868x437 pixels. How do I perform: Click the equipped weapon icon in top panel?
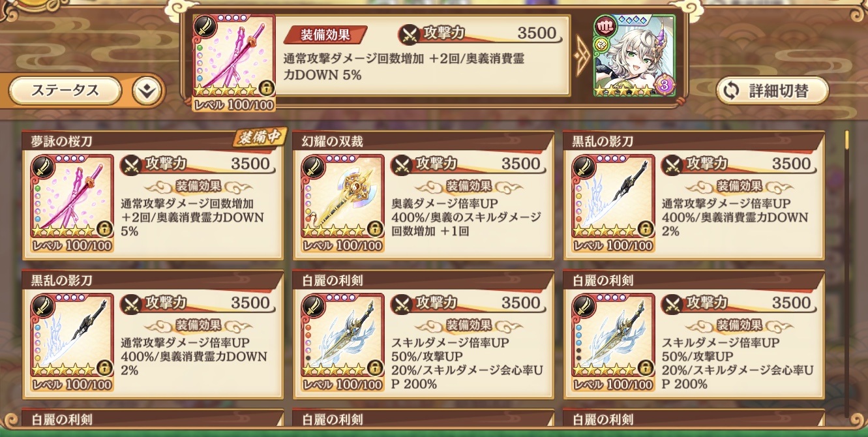click(234, 63)
